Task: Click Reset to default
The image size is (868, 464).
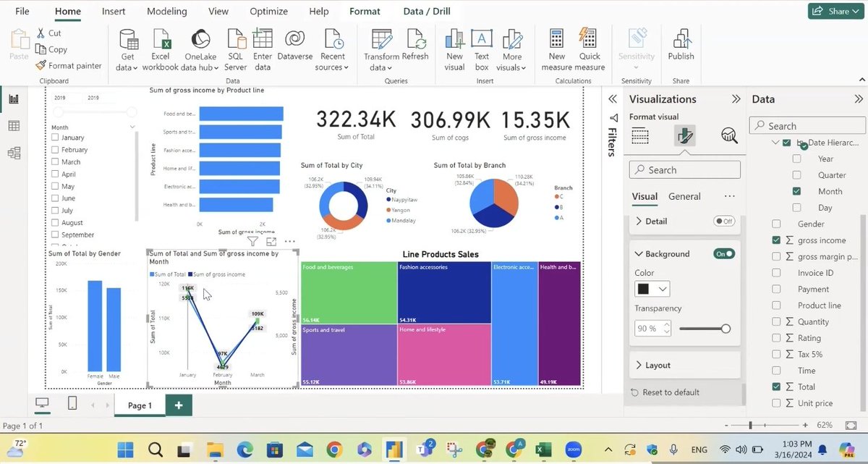Action: (x=665, y=392)
